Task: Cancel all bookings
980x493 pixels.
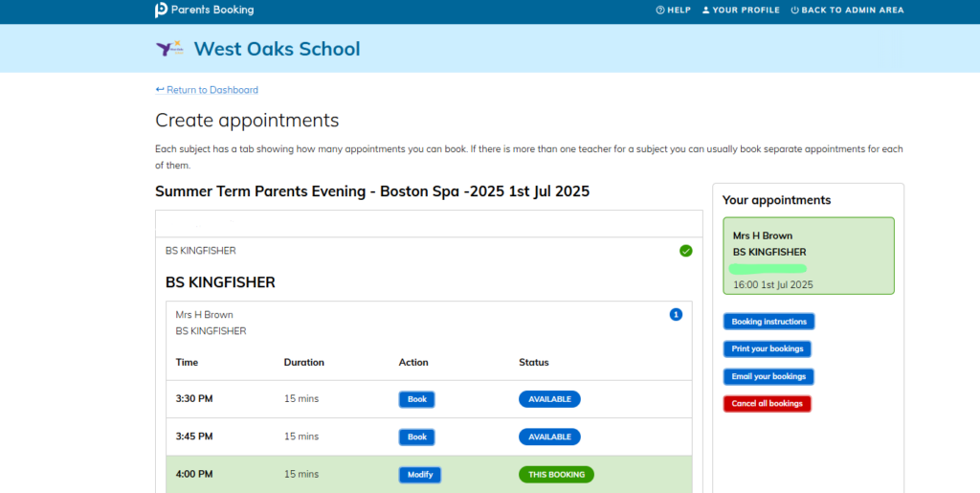Action: pyautogui.click(x=767, y=404)
